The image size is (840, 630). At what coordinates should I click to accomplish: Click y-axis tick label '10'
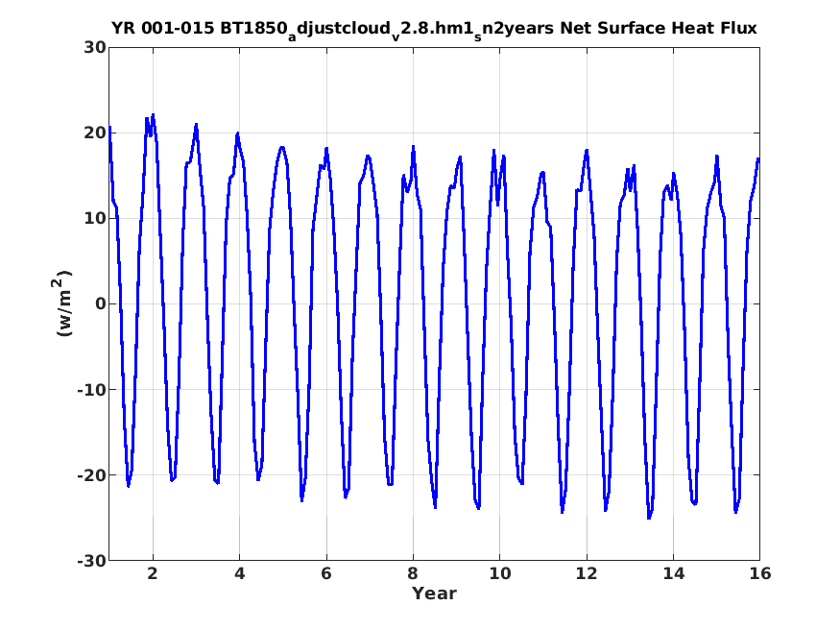coord(95,219)
